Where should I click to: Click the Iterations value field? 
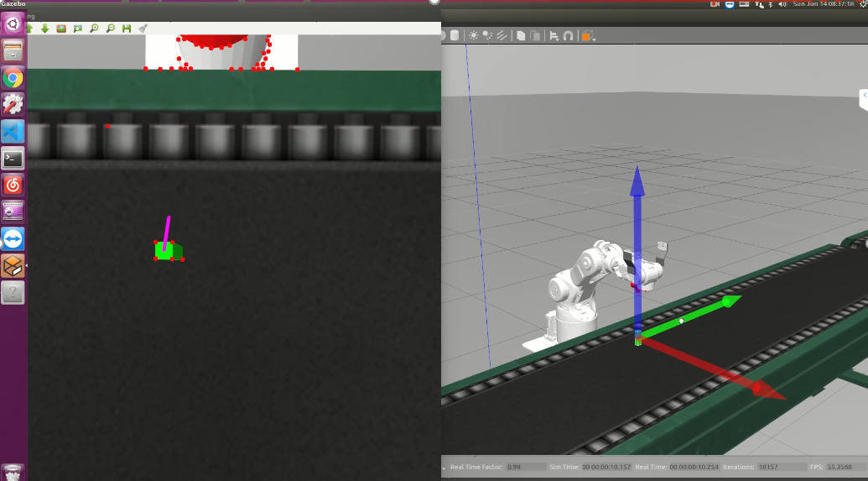pos(782,467)
